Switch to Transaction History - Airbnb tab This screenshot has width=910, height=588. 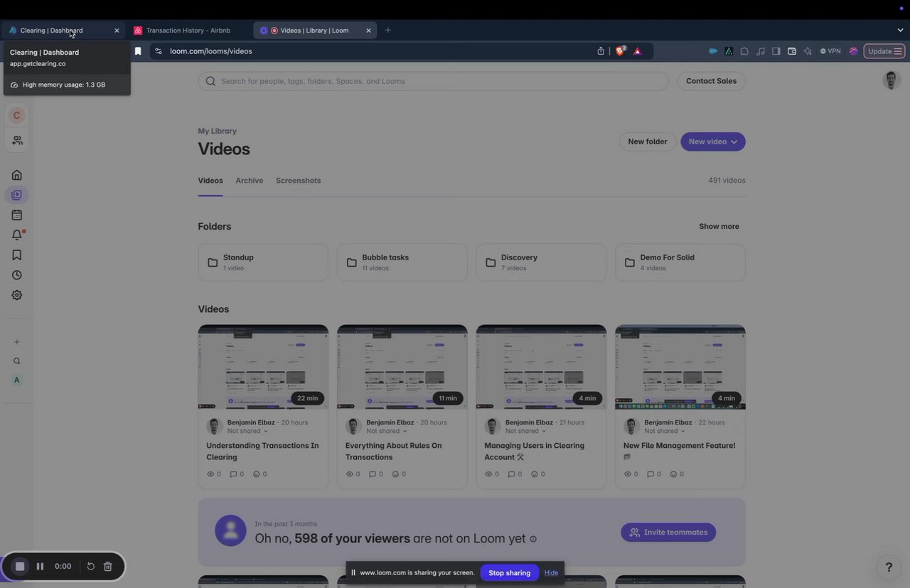tap(189, 31)
